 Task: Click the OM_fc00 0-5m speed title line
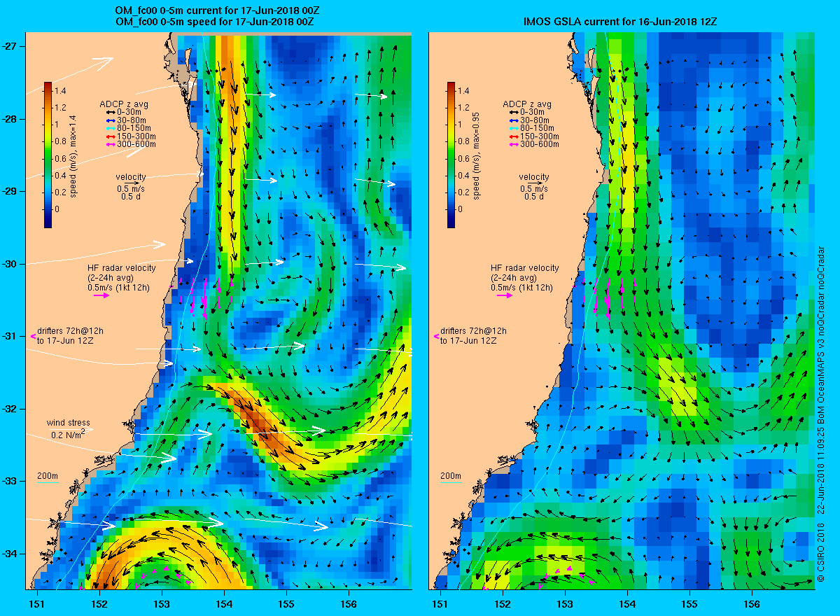(x=213, y=22)
